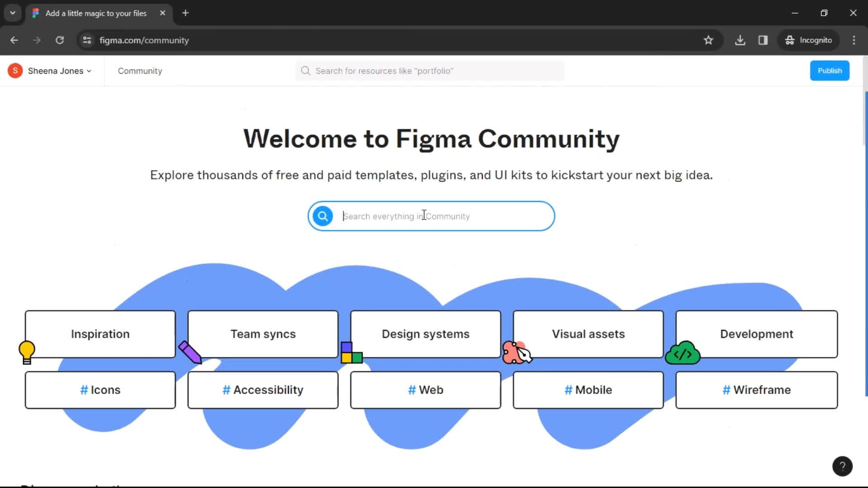Select the #Accessibility tag
This screenshot has width=868, height=488.
263,390
